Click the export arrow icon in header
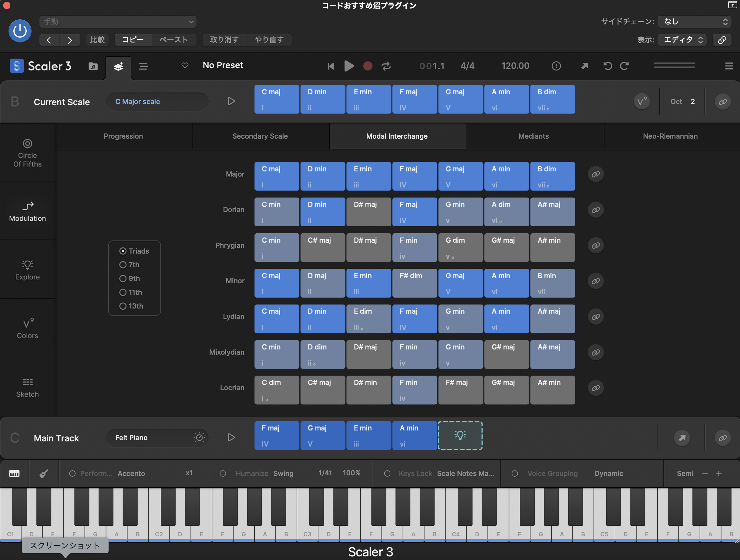740x560 pixels. click(x=585, y=66)
